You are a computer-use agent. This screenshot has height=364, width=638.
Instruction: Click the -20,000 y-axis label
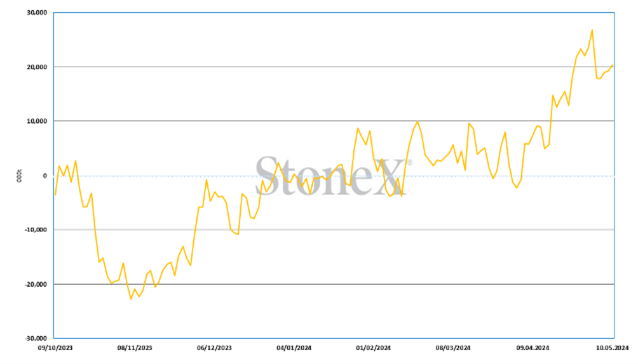coord(36,284)
